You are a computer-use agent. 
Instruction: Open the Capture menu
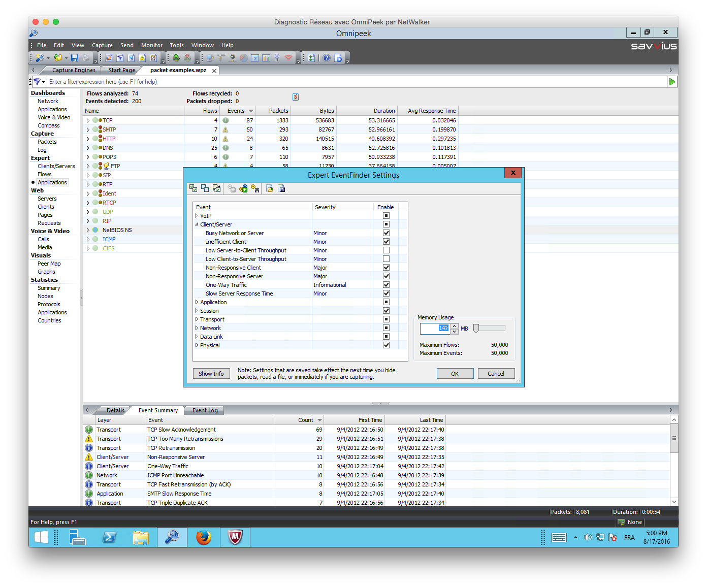point(102,45)
